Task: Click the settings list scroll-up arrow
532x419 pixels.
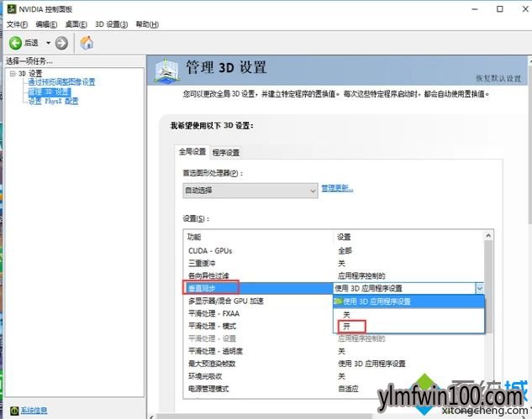Action: pyautogui.click(x=488, y=235)
